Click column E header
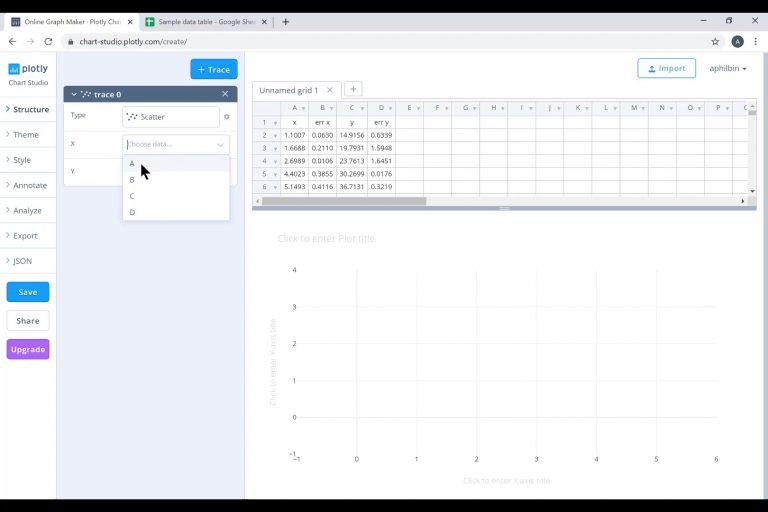 coord(409,108)
